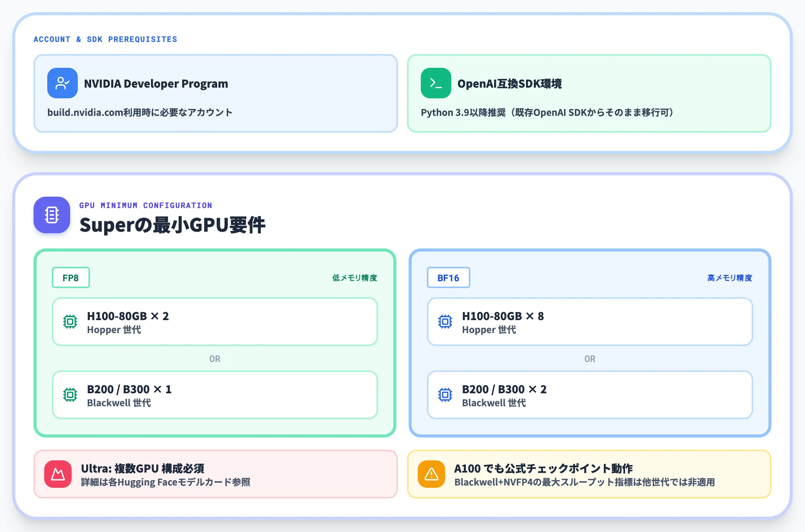Viewport: 805px width, 532px height.
Task: Click Blackwell 世代 under B200 / B300 × 2
Action: [494, 403]
